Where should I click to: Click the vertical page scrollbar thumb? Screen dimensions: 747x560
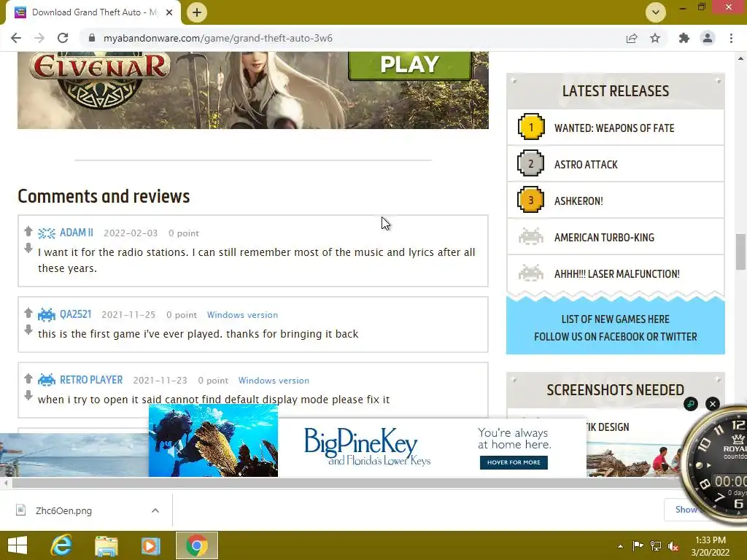(740, 252)
